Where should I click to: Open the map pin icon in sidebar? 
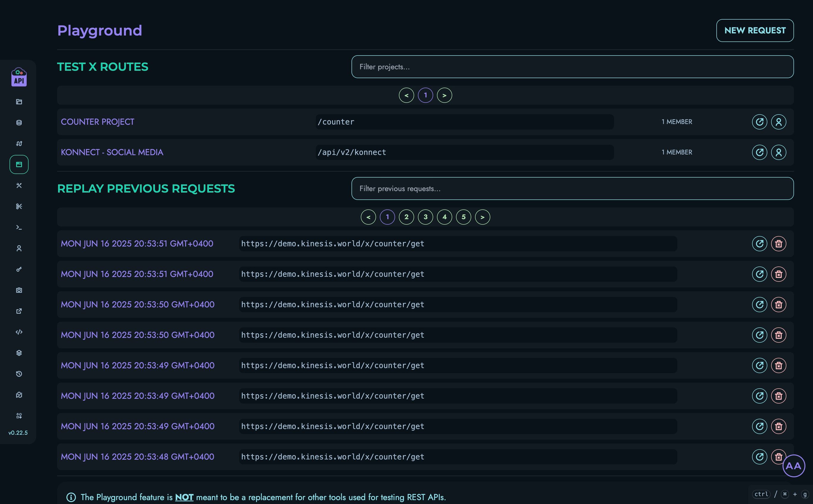pos(19,395)
